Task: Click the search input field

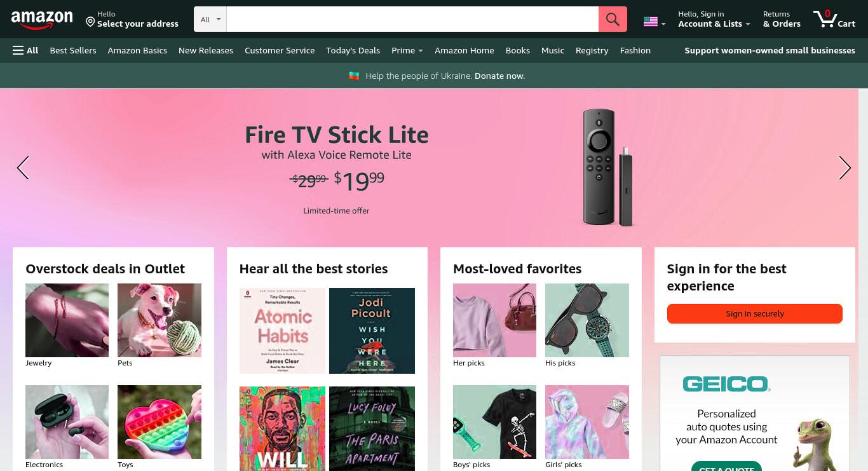Action: pyautogui.click(x=412, y=19)
